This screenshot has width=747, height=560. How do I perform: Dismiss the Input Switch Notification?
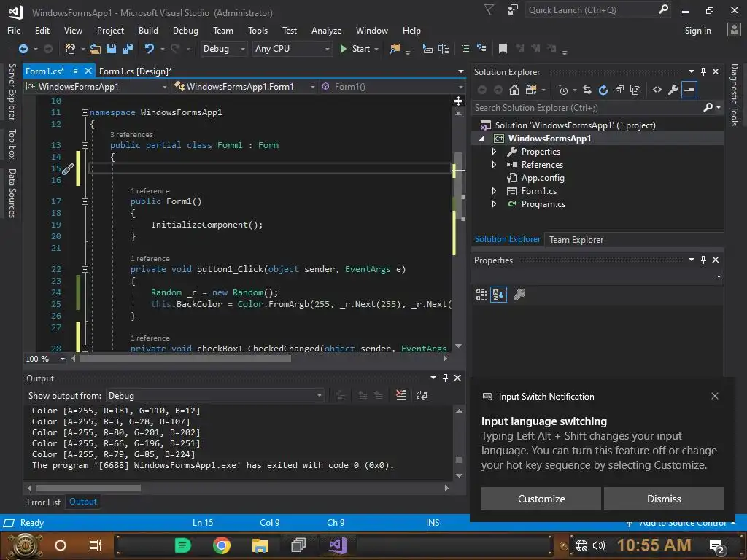coord(664,499)
